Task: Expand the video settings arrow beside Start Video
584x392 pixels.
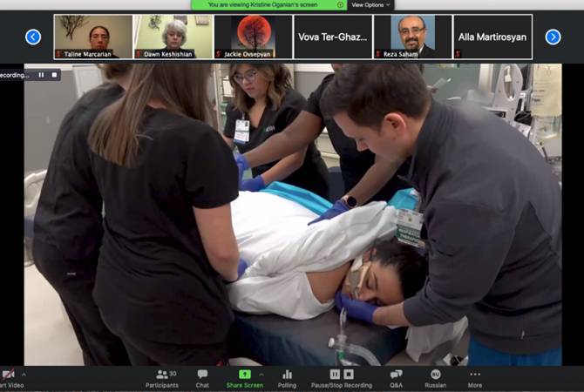Action: pos(24,375)
